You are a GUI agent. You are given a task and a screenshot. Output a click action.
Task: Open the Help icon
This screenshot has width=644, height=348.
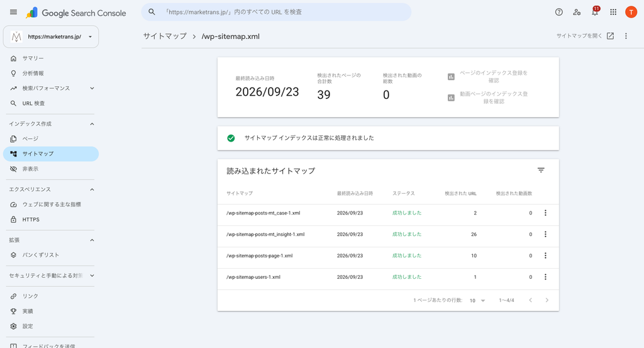558,12
